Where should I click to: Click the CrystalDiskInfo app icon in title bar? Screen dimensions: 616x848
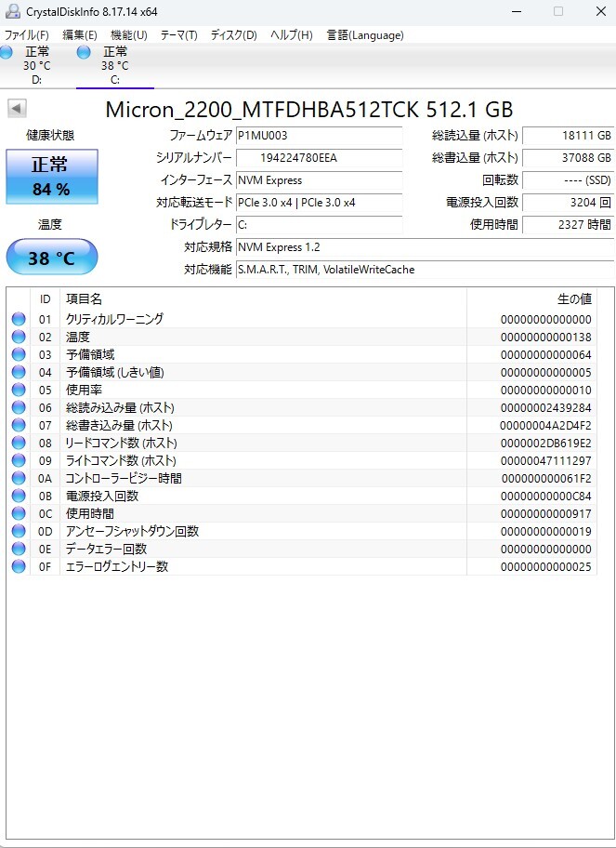tap(12, 11)
